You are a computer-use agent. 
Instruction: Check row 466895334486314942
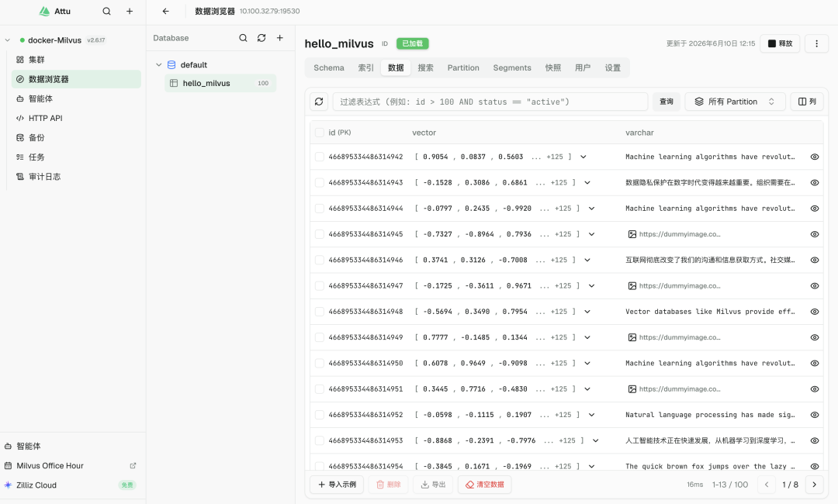pyautogui.click(x=320, y=157)
